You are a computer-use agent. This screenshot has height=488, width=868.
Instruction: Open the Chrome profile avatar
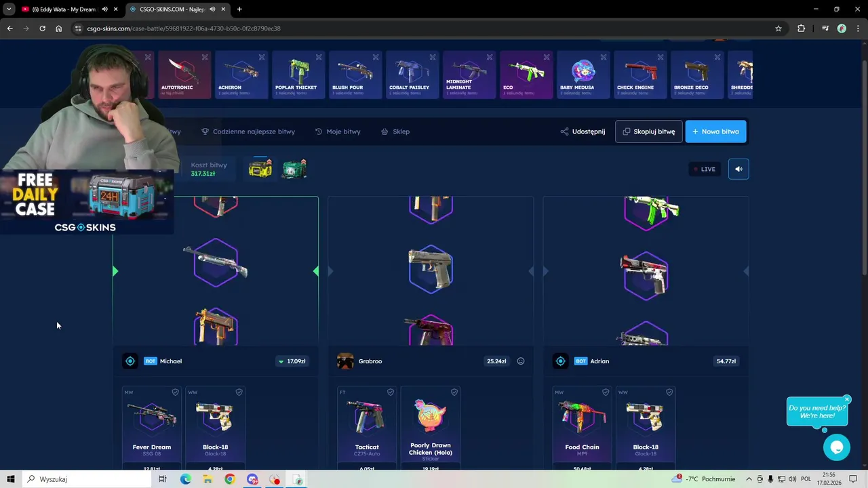[x=842, y=28]
